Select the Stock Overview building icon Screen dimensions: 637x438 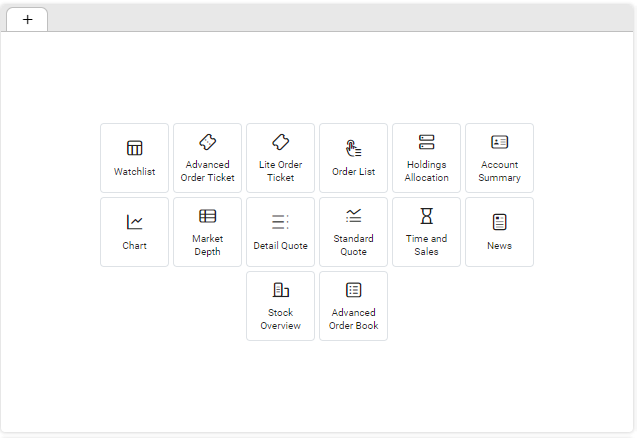click(280, 290)
